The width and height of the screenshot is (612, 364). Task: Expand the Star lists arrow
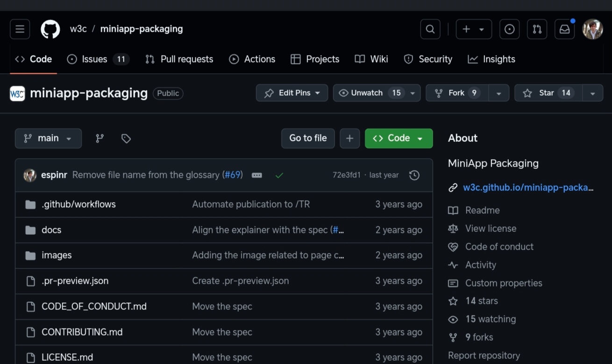[x=592, y=93]
